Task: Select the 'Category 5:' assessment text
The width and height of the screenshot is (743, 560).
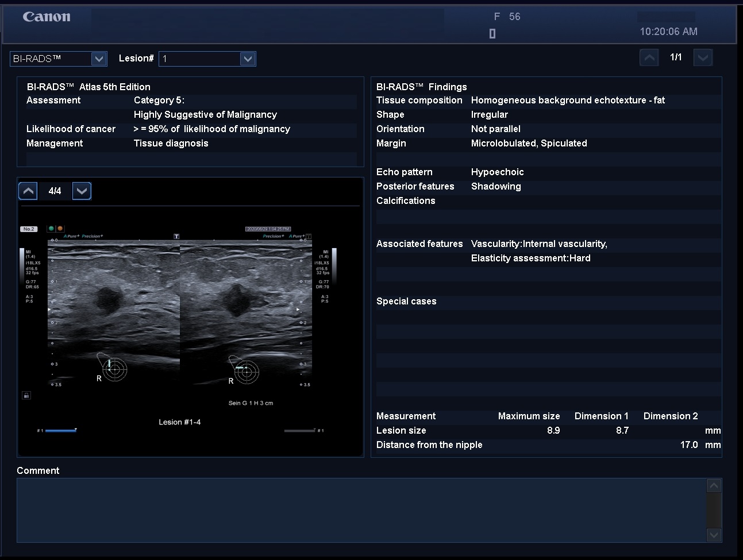Action: click(159, 100)
